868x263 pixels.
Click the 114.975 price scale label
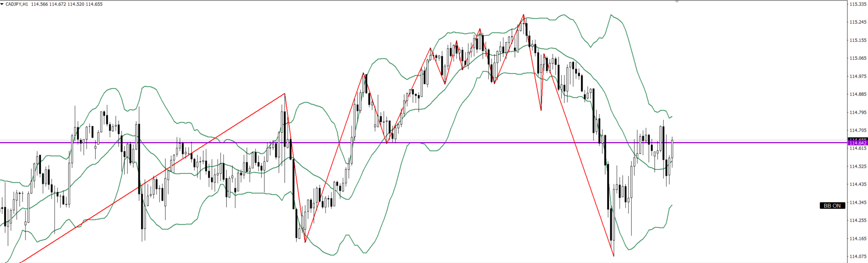pos(858,76)
